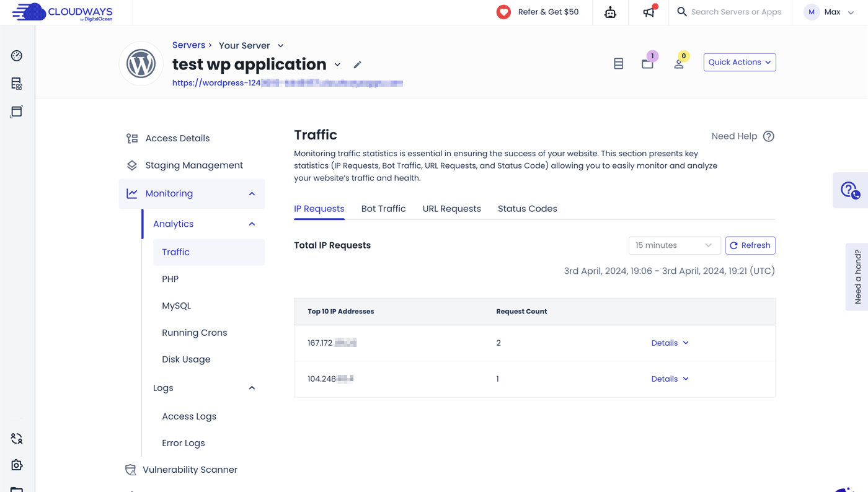This screenshot has width=868, height=492.
Task: Open Disk Usage page
Action: pos(186,359)
